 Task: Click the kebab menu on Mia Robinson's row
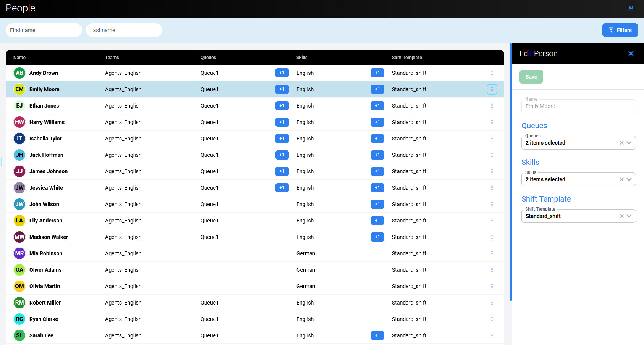pos(492,253)
